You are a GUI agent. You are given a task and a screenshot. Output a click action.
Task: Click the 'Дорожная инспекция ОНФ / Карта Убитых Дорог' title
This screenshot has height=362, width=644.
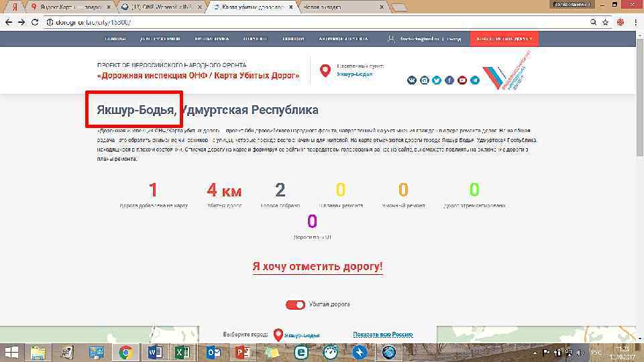(199, 76)
